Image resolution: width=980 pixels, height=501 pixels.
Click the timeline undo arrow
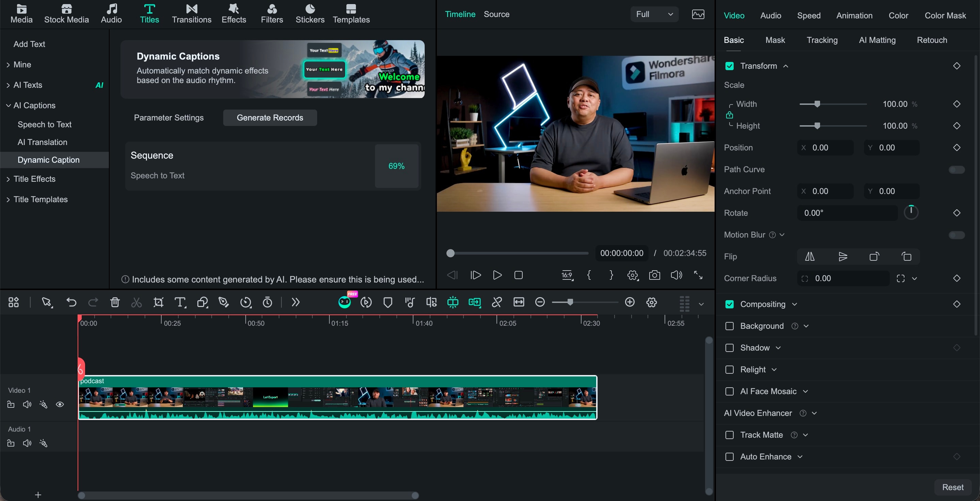pos(71,303)
